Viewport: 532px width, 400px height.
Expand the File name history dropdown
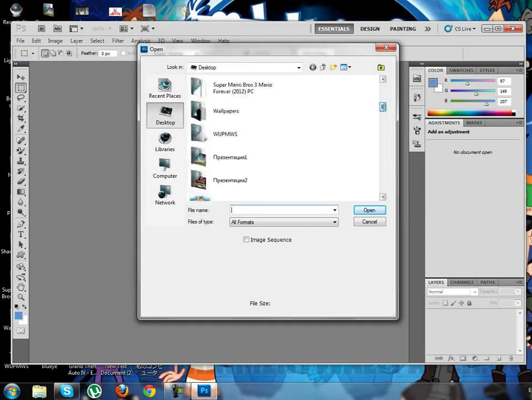coord(335,210)
